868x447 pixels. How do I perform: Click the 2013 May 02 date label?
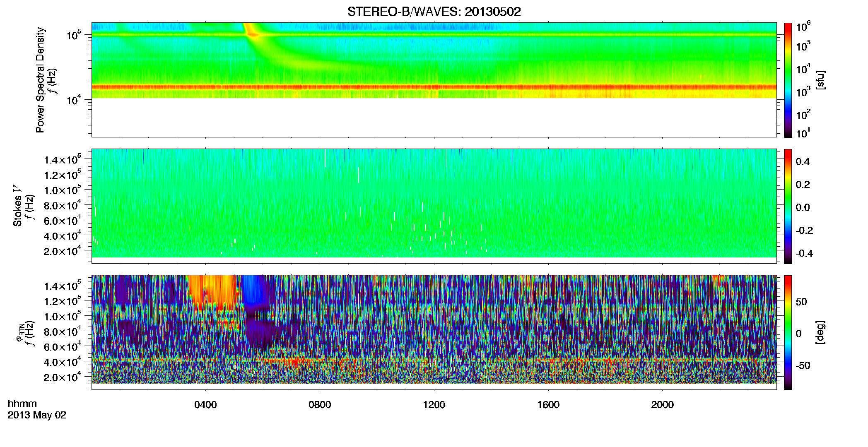pyautogui.click(x=37, y=415)
